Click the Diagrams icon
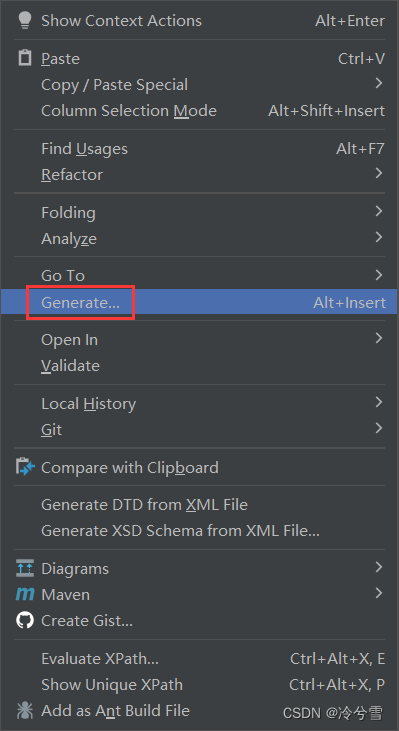This screenshot has height=731, width=399. pyautogui.click(x=25, y=568)
